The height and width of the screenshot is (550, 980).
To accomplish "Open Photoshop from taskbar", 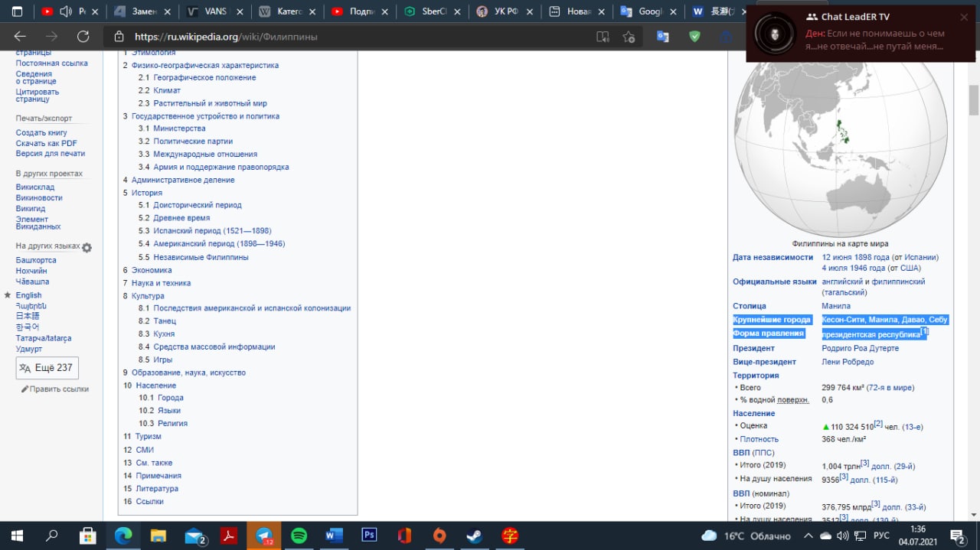I will tap(369, 535).
